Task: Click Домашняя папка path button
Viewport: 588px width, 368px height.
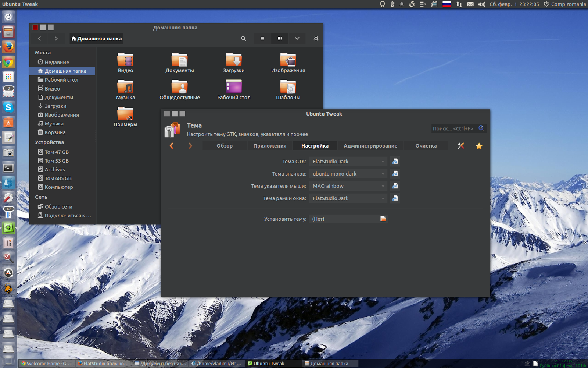Action: pyautogui.click(x=96, y=39)
